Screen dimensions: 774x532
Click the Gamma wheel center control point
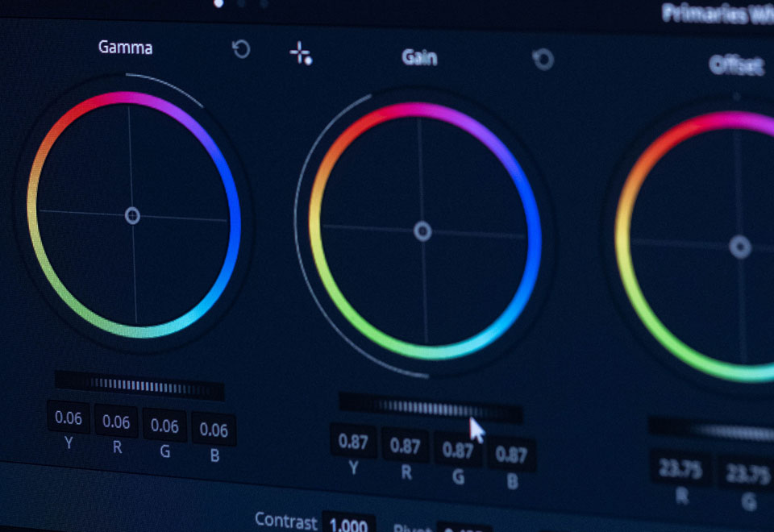click(133, 215)
